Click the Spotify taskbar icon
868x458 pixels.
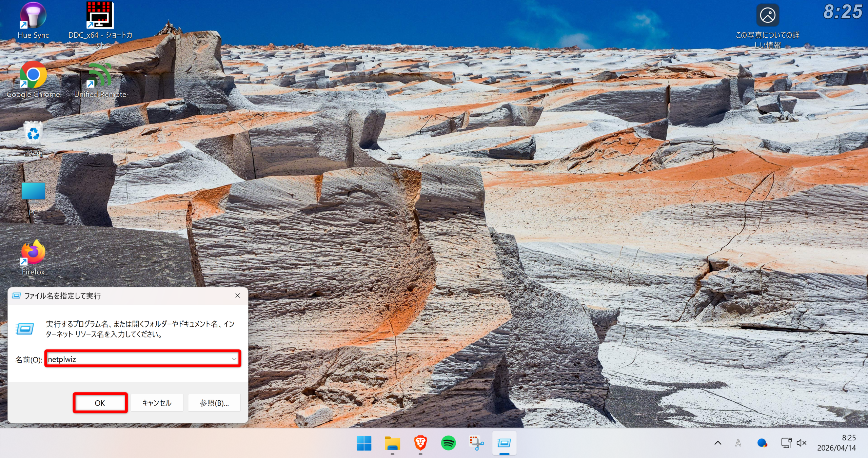(448, 443)
